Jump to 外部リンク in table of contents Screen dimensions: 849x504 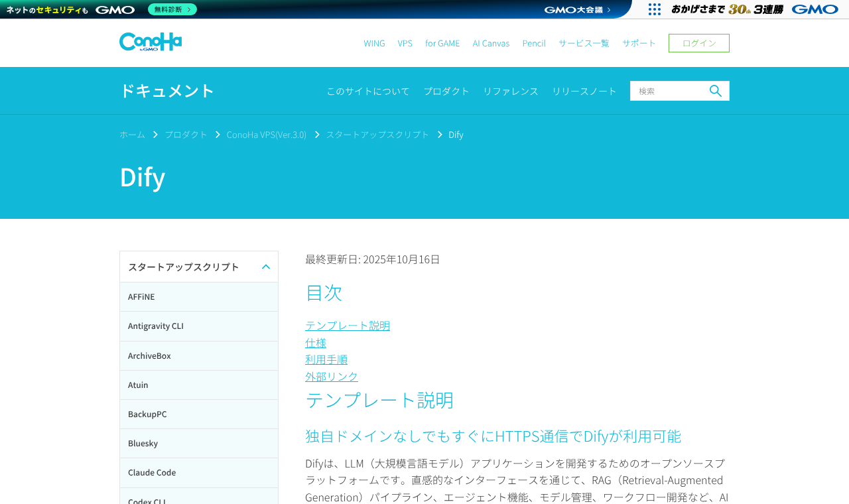pos(332,376)
